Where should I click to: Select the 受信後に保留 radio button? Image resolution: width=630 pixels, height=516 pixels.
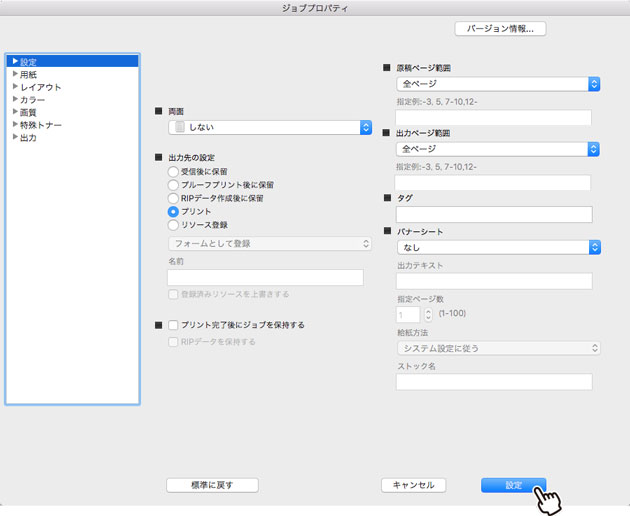coord(174,172)
